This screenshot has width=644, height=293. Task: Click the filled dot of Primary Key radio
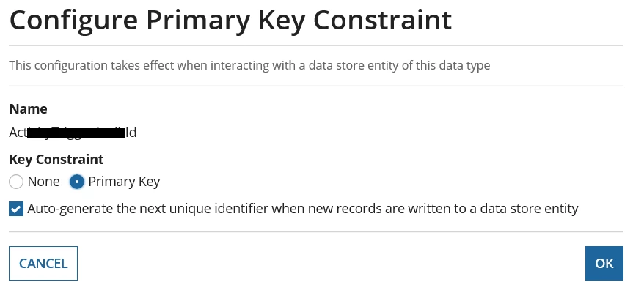(77, 182)
